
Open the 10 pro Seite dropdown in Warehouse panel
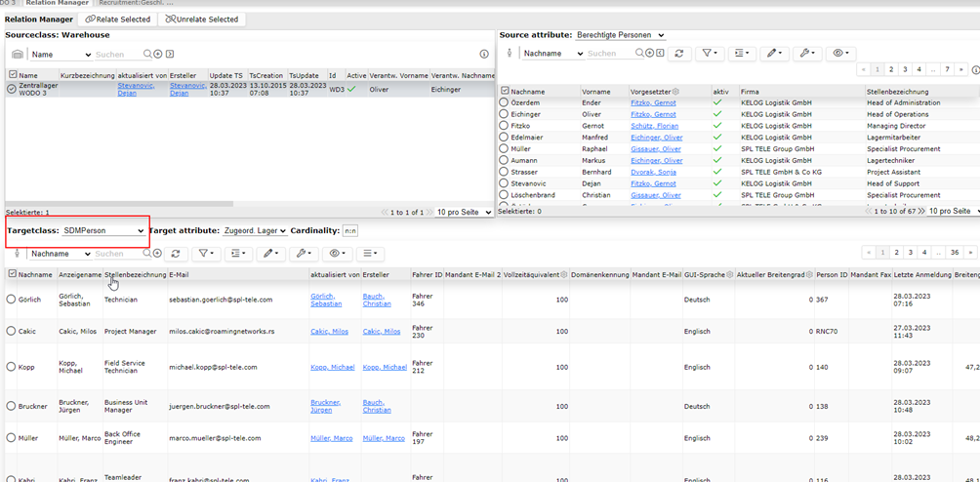point(464,213)
